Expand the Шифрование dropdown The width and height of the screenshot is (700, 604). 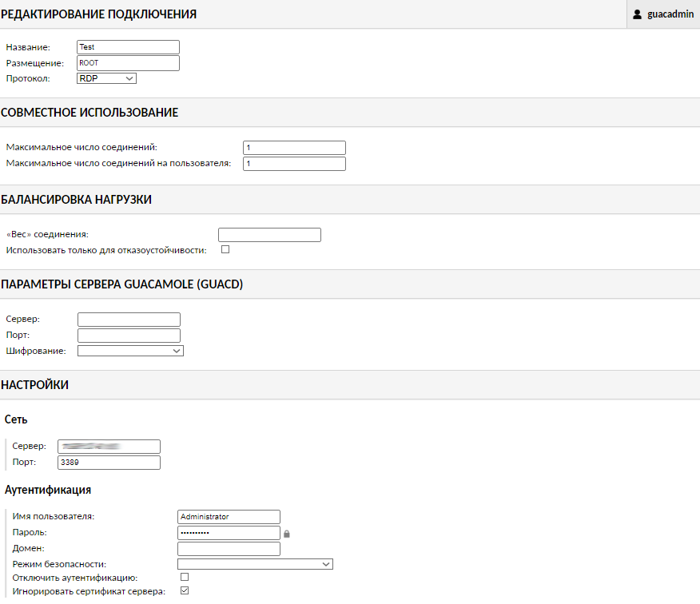tap(130, 350)
